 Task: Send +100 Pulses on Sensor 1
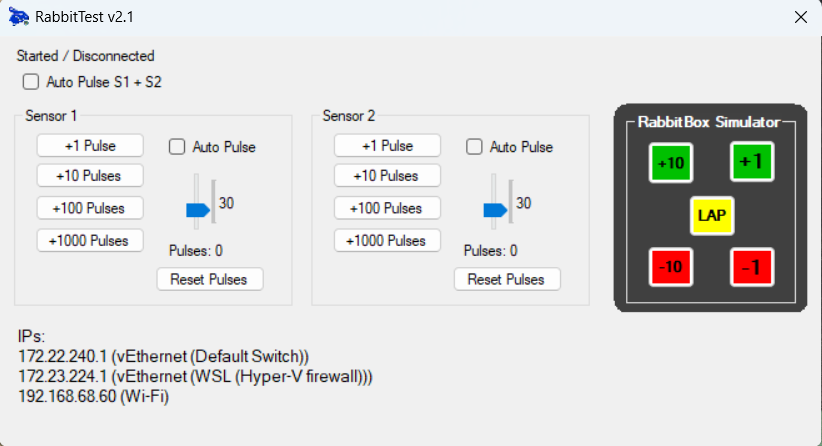click(x=90, y=209)
